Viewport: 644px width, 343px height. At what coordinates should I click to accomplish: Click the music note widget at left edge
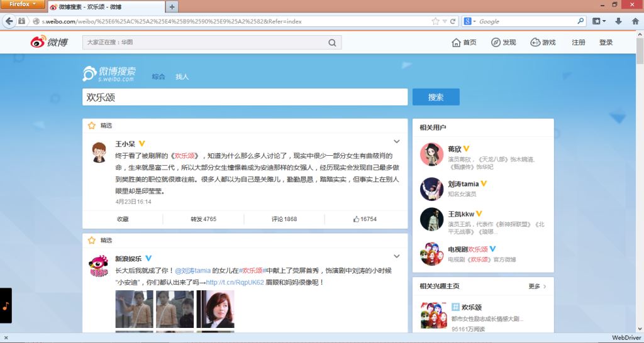click(6, 306)
